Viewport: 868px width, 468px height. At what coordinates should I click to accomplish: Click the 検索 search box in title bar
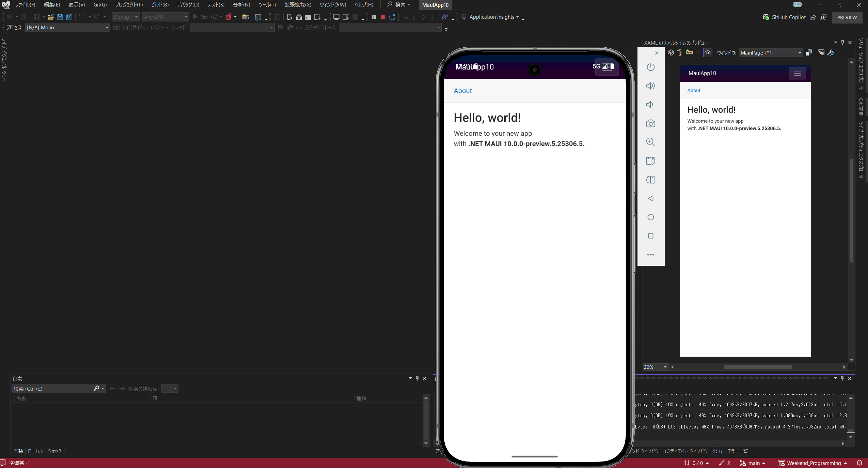(398, 5)
